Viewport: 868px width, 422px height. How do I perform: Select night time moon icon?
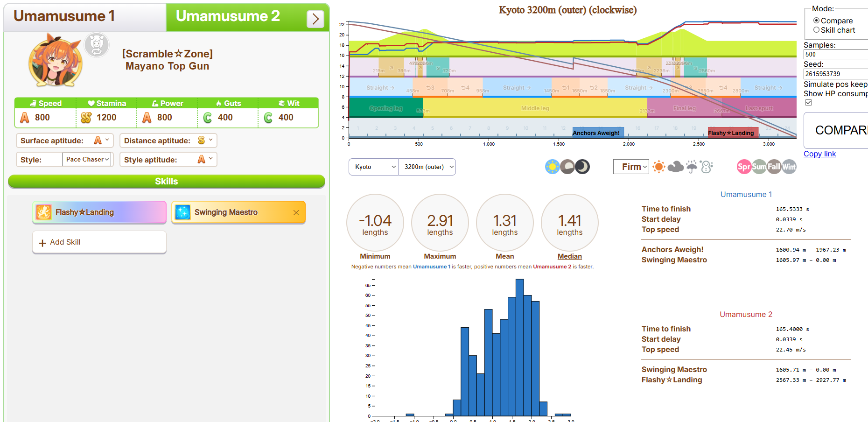[582, 167]
